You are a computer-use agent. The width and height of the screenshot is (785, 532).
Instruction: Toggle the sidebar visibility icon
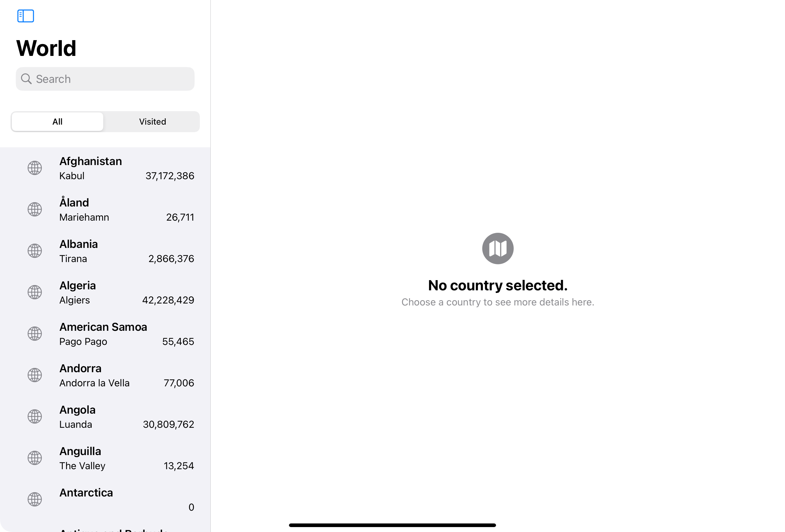click(25, 16)
